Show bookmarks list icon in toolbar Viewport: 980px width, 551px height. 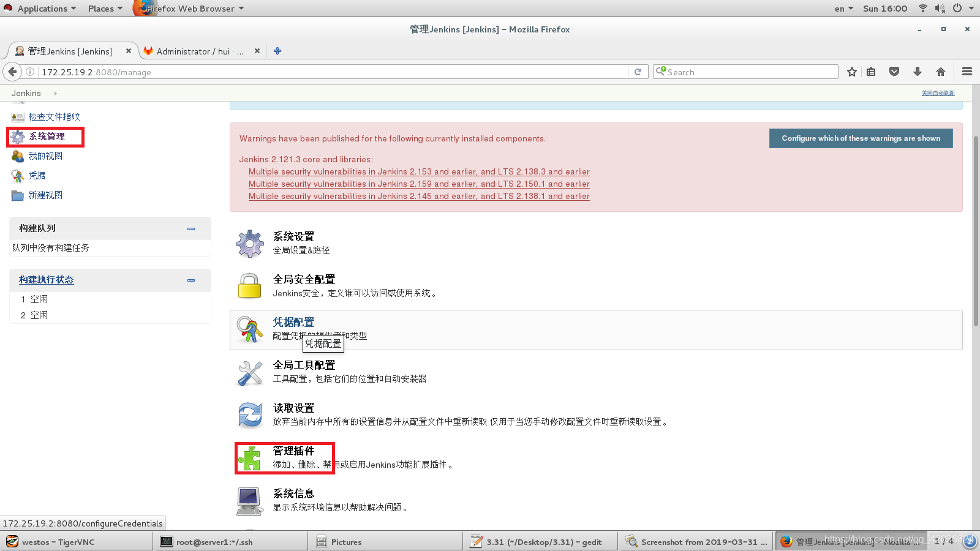(871, 72)
